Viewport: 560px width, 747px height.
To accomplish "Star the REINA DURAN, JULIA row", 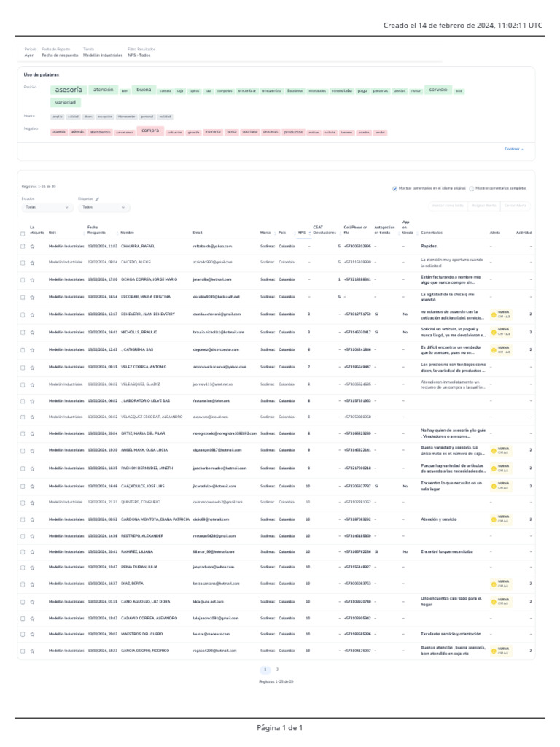I will coord(32,568).
